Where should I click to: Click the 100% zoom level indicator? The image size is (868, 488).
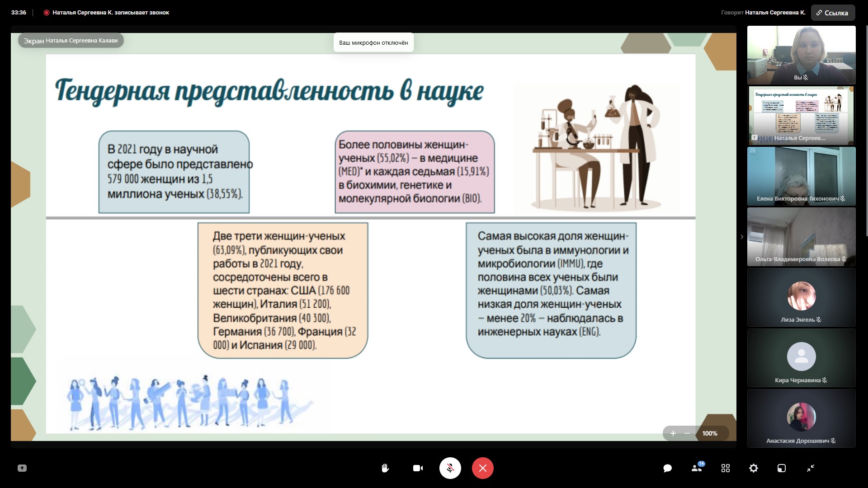tap(710, 433)
